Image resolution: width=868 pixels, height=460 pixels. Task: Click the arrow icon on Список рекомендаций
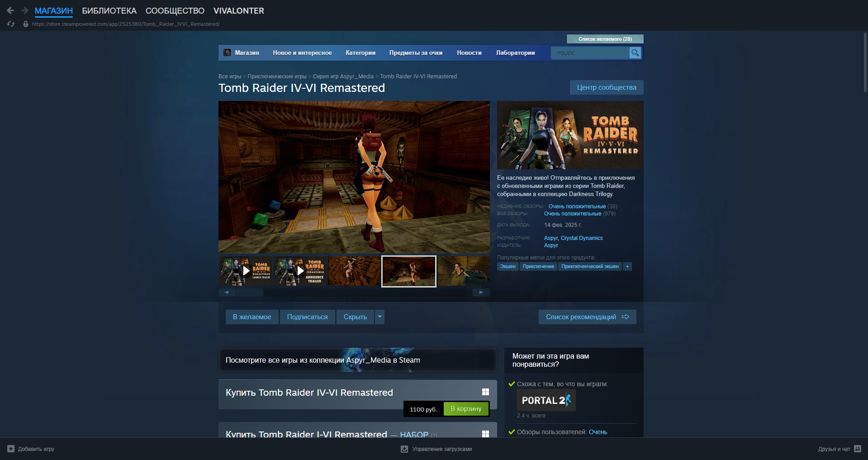click(626, 317)
